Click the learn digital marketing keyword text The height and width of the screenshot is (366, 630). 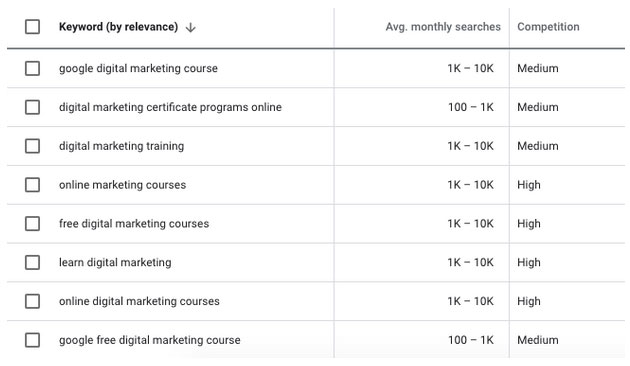(115, 262)
